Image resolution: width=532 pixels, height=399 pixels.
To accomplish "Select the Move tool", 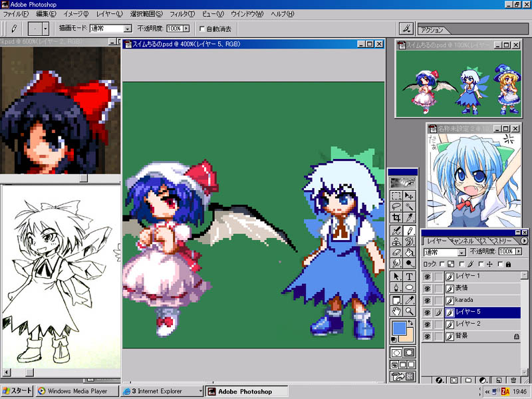I will pos(409,196).
